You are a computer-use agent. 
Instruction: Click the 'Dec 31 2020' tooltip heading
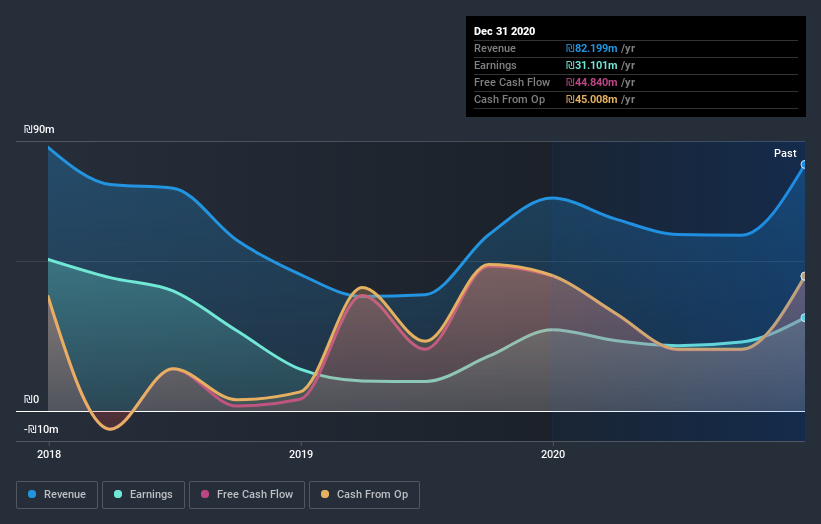pyautogui.click(x=504, y=31)
